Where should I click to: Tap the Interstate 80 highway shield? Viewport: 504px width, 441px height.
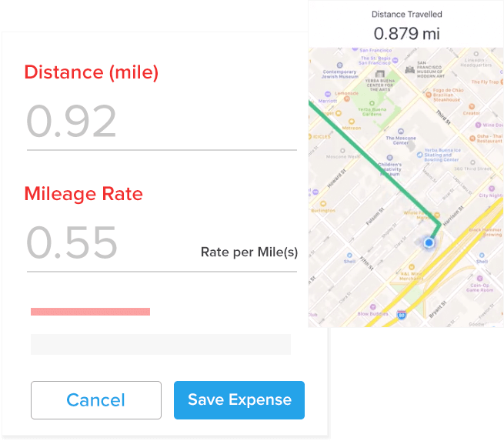click(402, 314)
